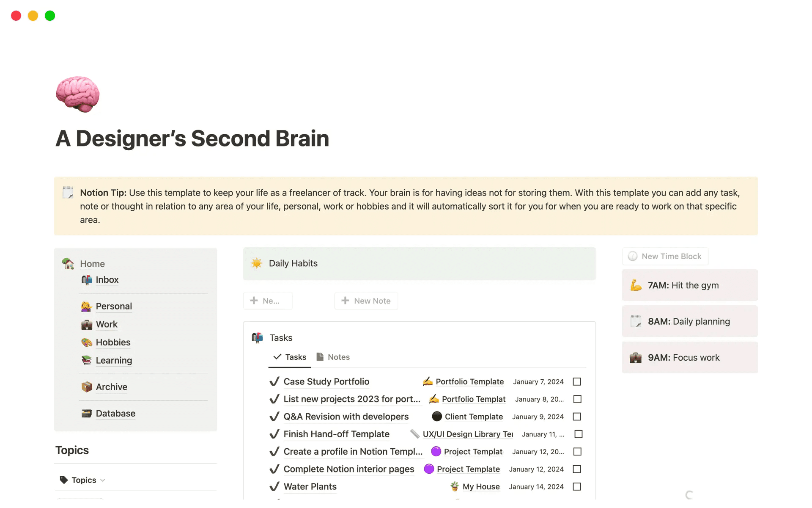Click the package box icon beside Archive
This screenshot has height=508, width=812.
tap(87, 387)
